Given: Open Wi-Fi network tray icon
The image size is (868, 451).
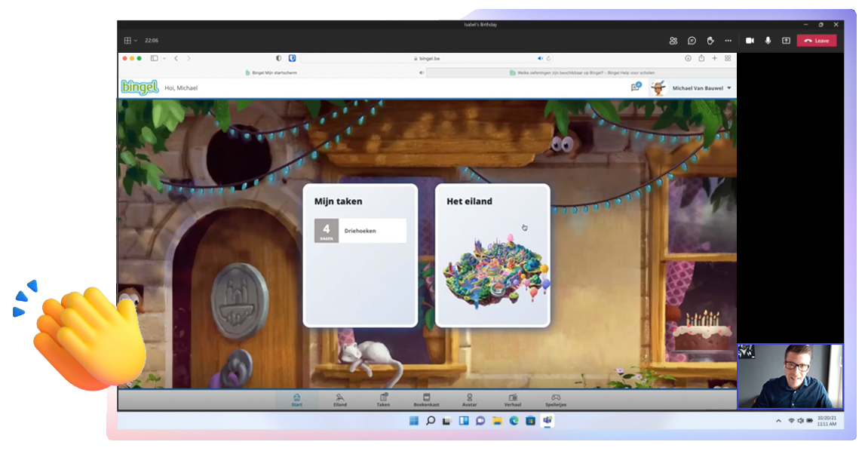Looking at the screenshot, I should click(x=792, y=421).
